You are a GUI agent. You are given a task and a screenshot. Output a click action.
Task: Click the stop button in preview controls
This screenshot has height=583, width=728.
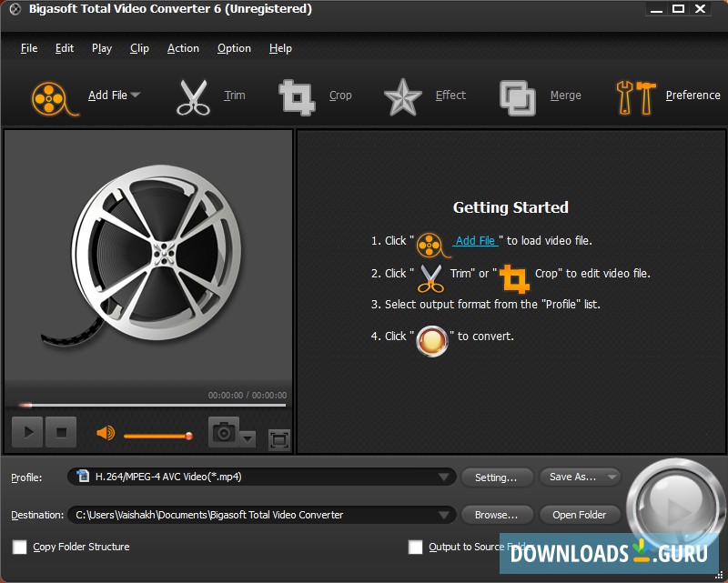coord(61,432)
